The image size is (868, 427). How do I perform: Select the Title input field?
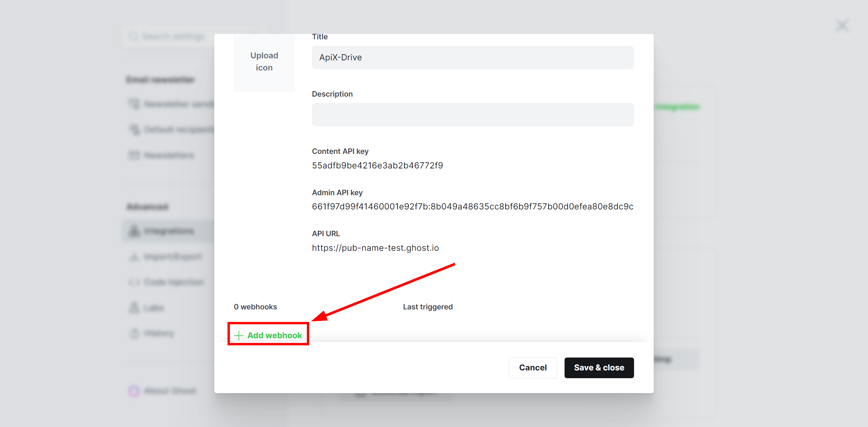click(472, 57)
